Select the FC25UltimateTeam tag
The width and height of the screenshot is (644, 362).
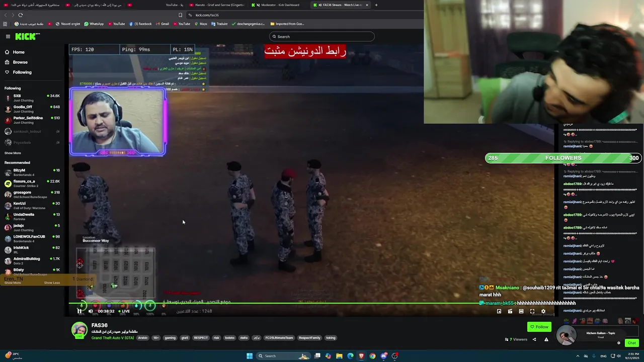(x=279, y=338)
